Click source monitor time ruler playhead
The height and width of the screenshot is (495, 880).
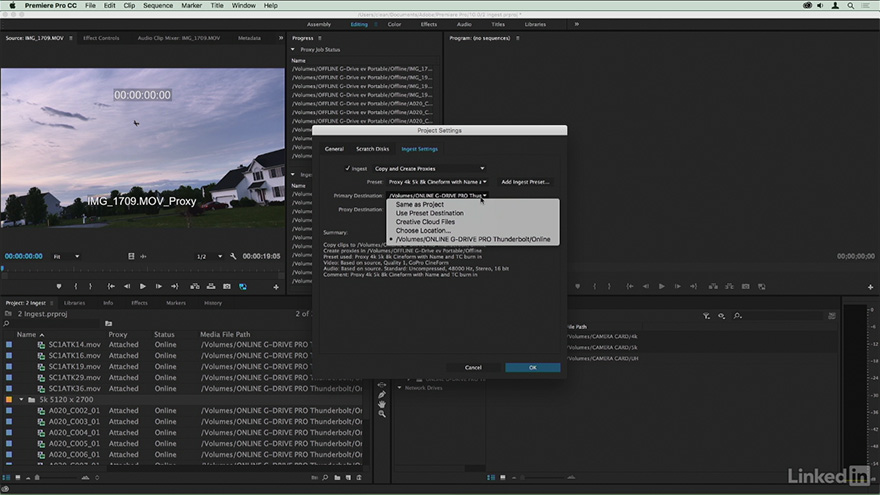tap(2, 269)
